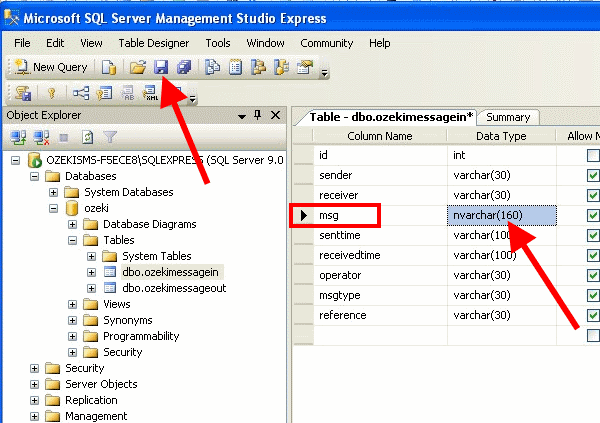
Task: Collapse the Tables folder node
Action: [x=73, y=240]
